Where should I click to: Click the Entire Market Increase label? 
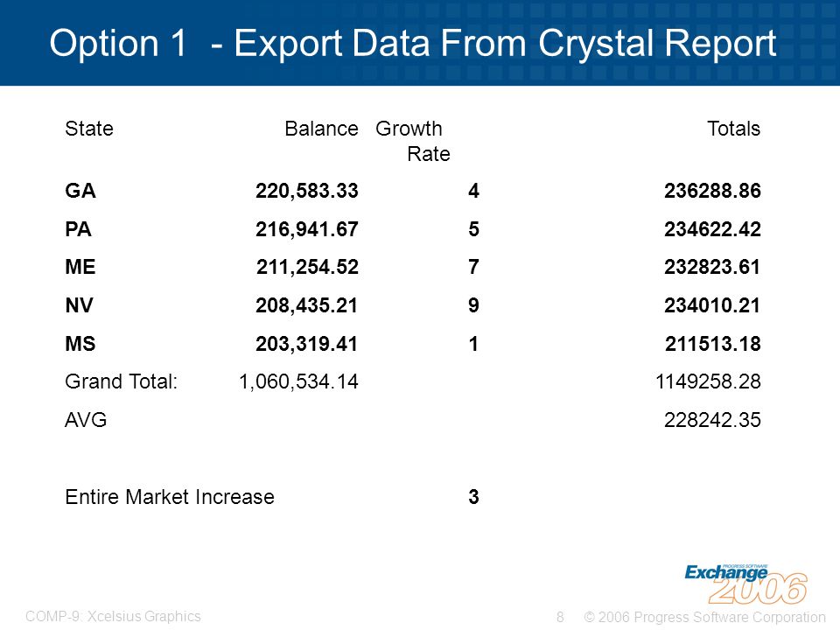[x=169, y=497]
